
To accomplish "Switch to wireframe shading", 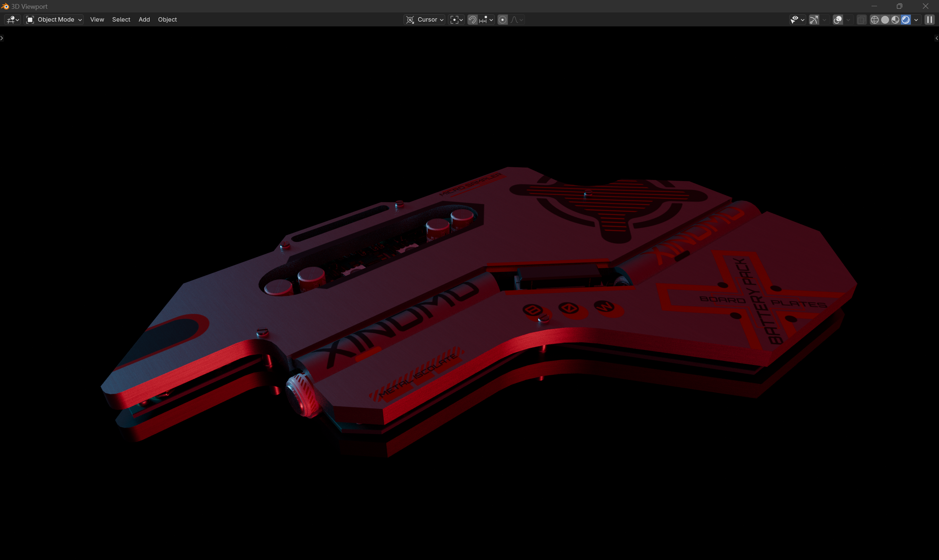I will coord(875,20).
